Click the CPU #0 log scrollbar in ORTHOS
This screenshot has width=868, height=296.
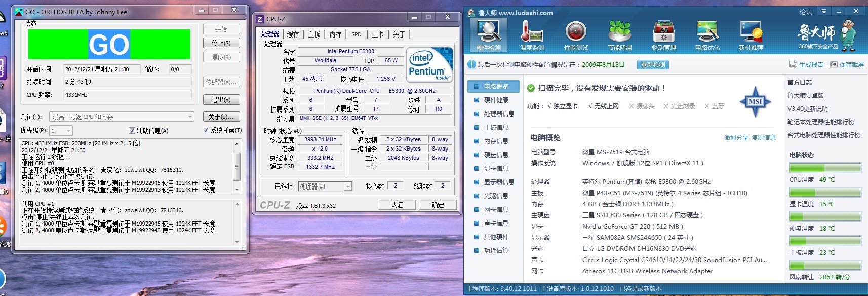236,166
